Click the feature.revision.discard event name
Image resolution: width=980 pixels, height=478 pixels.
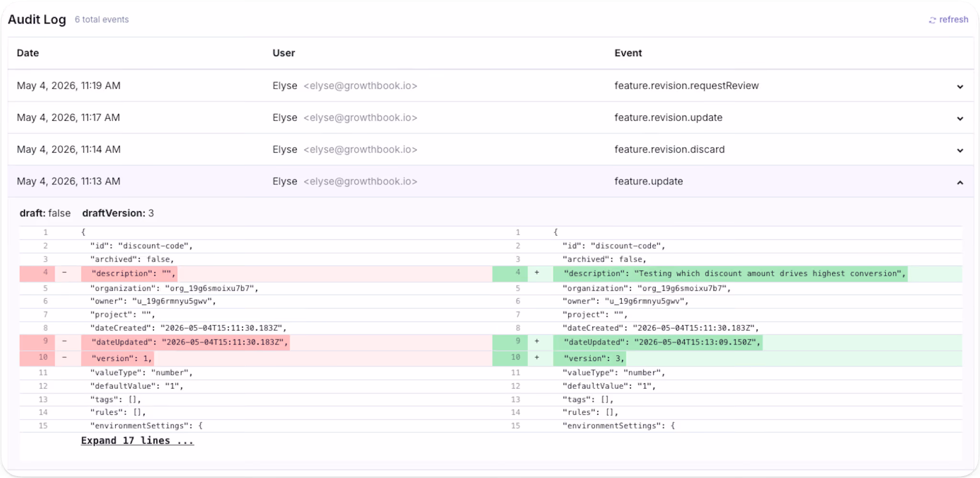[x=669, y=149]
